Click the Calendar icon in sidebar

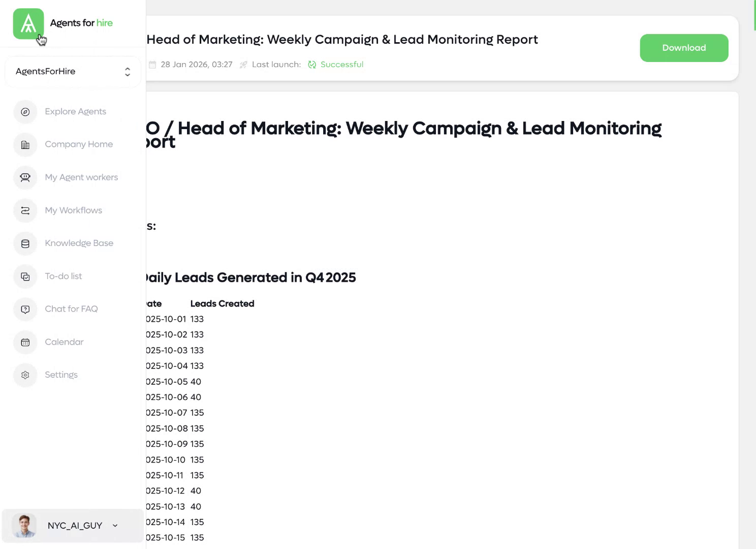25,342
